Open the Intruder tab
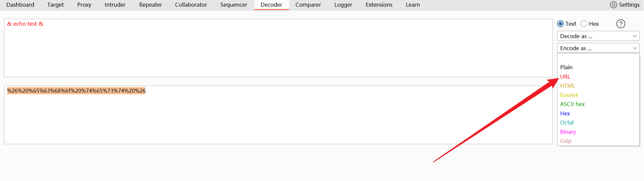Image resolution: width=644 pixels, height=181 pixels. click(115, 5)
